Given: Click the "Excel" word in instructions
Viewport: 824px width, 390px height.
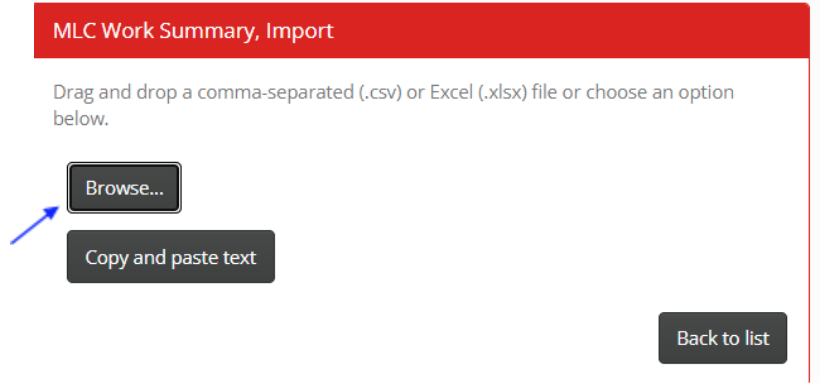Looking at the screenshot, I should coord(453,93).
